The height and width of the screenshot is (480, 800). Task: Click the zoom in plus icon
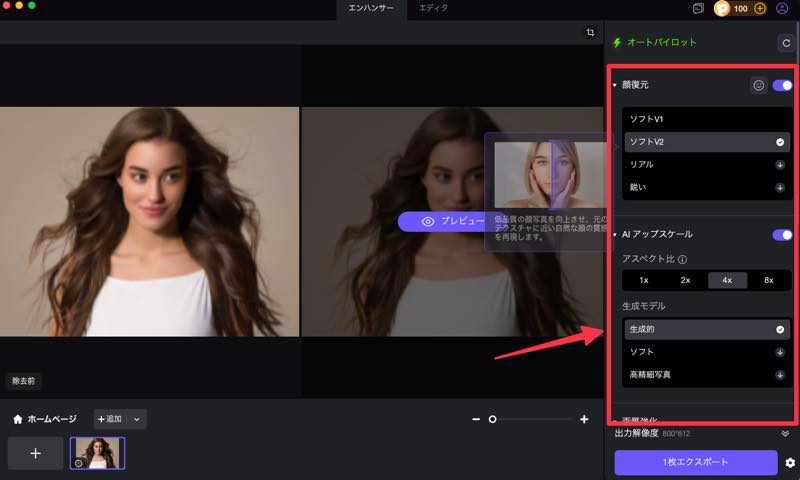click(x=584, y=420)
